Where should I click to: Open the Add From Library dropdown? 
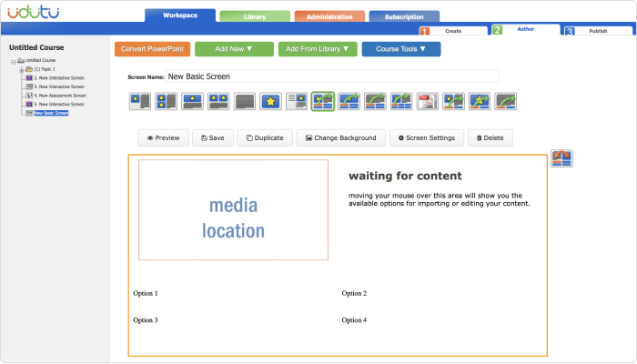(x=318, y=49)
